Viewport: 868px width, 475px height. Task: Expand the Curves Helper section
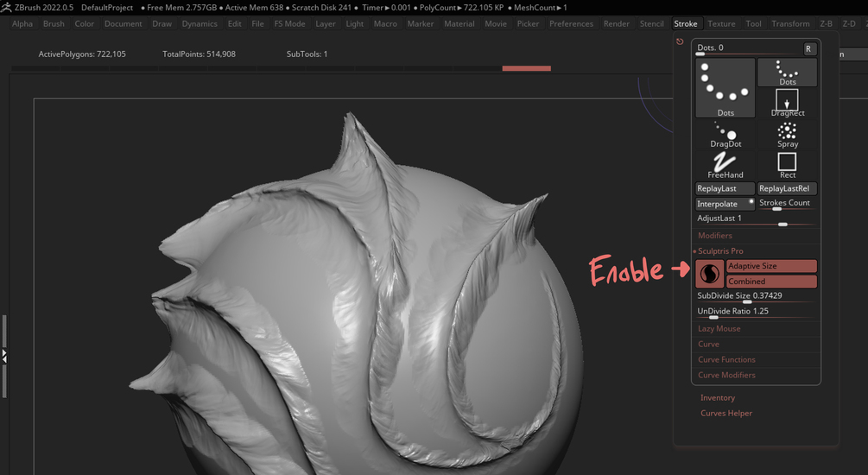tap(726, 413)
